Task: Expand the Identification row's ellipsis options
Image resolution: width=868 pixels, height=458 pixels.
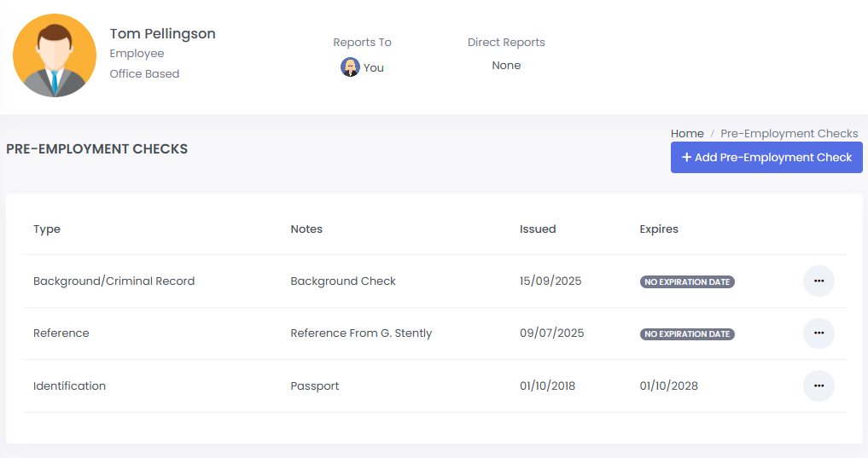Action: point(818,386)
